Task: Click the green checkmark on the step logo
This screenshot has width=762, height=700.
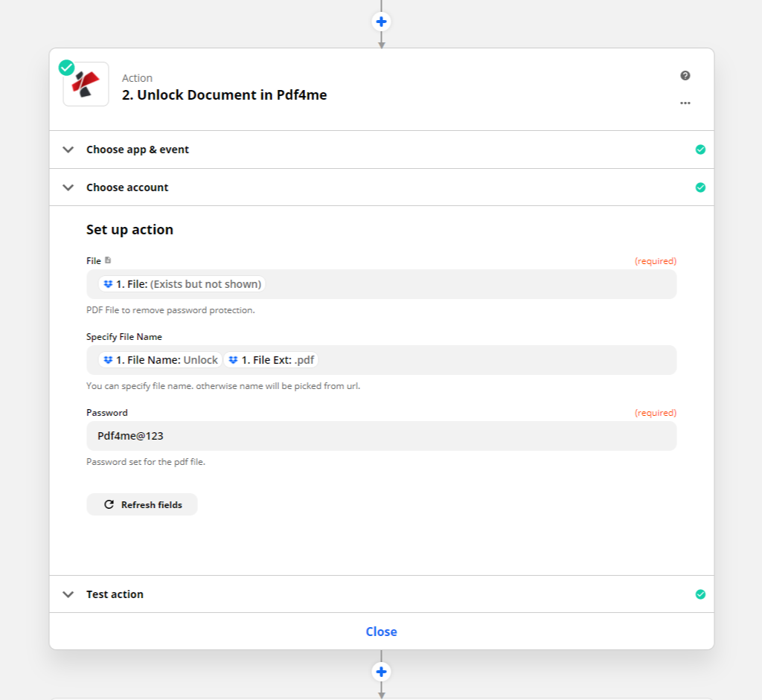Action: 66,66
